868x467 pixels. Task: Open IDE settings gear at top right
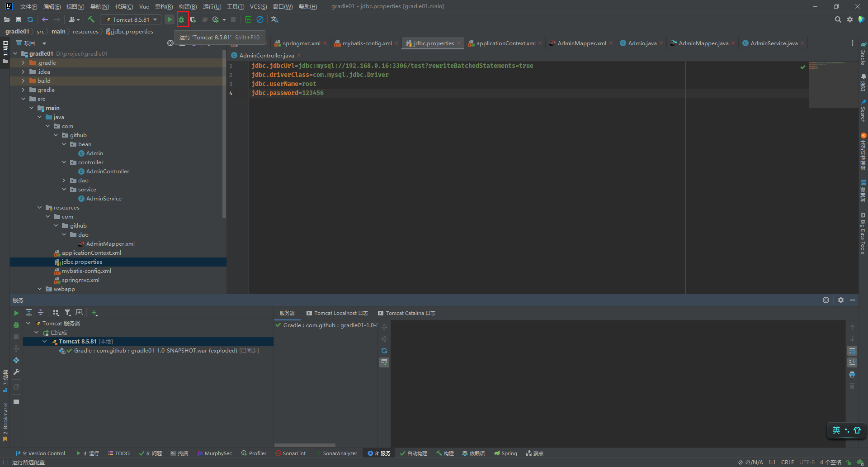[x=850, y=19]
